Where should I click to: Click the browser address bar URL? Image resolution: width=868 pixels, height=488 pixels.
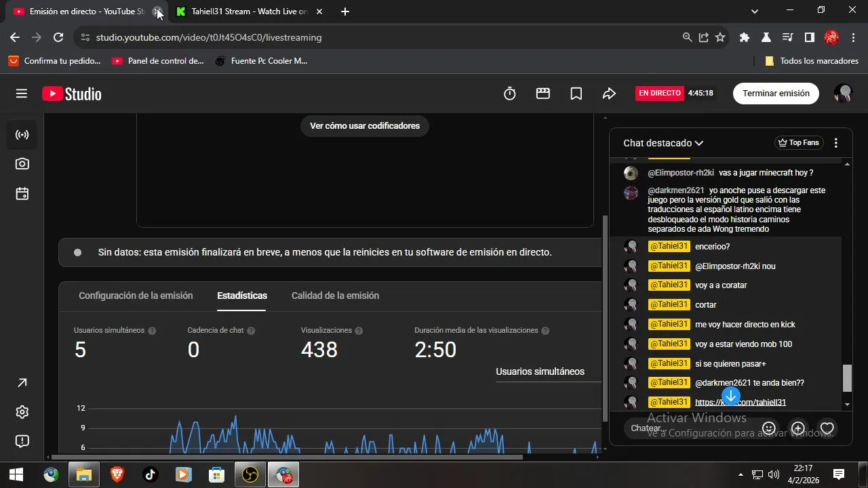(209, 37)
